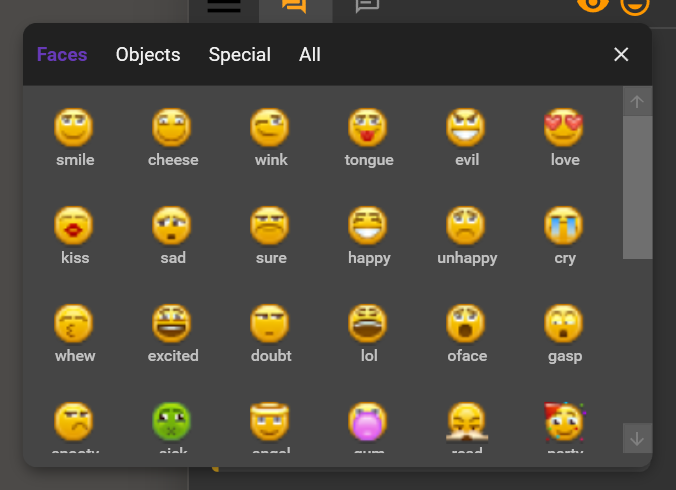This screenshot has width=676, height=490.
Task: Click the emoticon list scrollbar thumb
Action: pos(637,187)
